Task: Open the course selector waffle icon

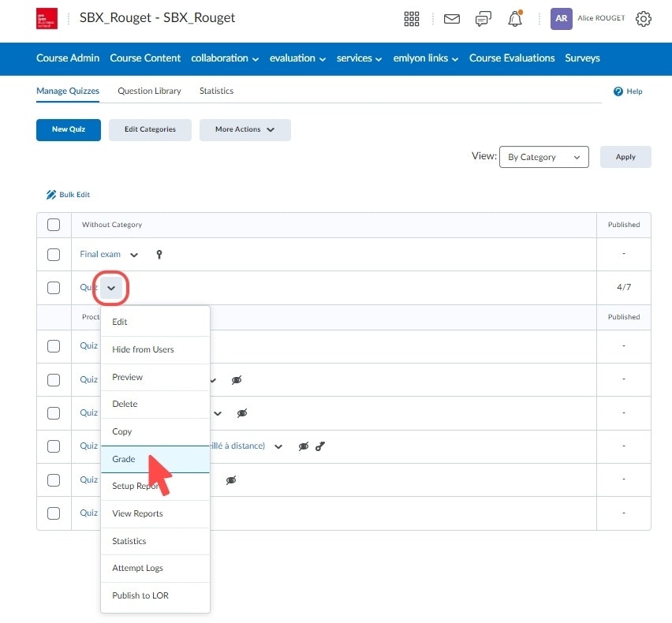Action: click(x=412, y=19)
